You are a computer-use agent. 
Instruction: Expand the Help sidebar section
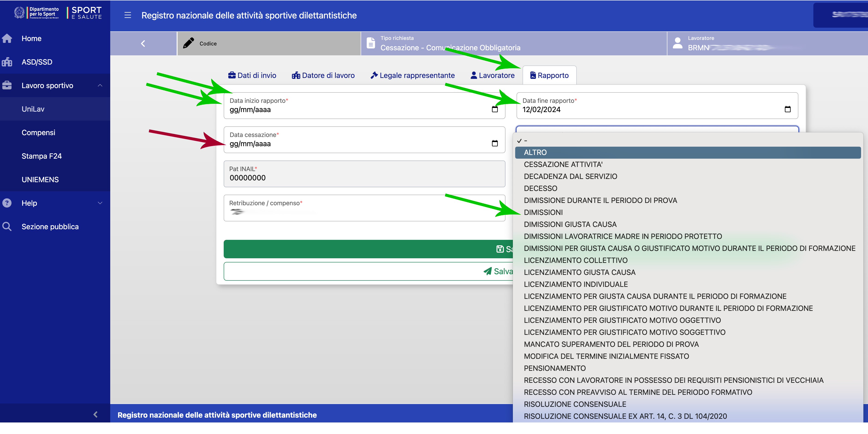(100, 203)
